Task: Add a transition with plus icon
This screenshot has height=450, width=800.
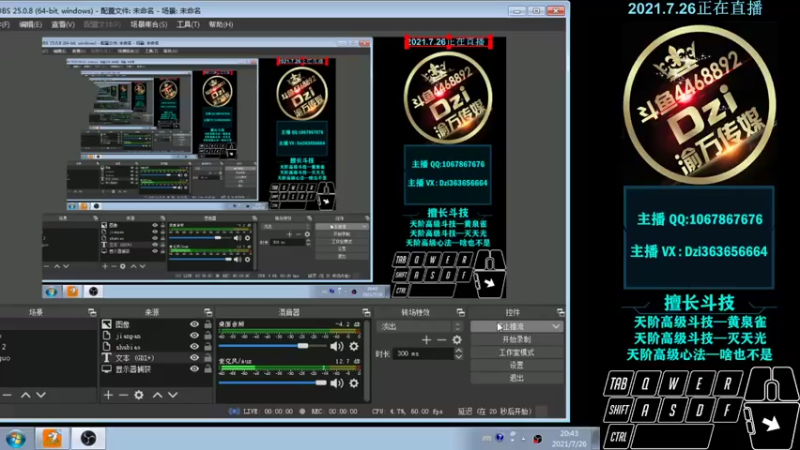Action: coord(427,339)
